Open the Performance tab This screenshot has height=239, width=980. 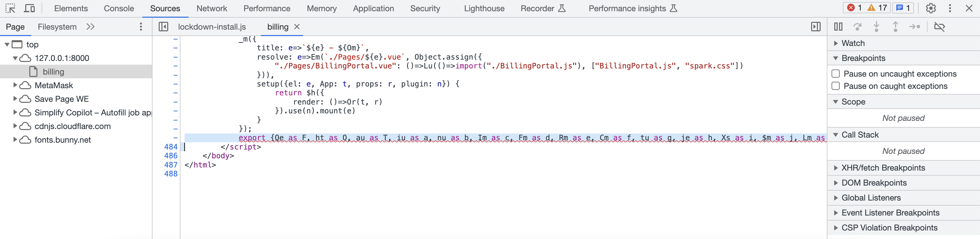coord(267,9)
